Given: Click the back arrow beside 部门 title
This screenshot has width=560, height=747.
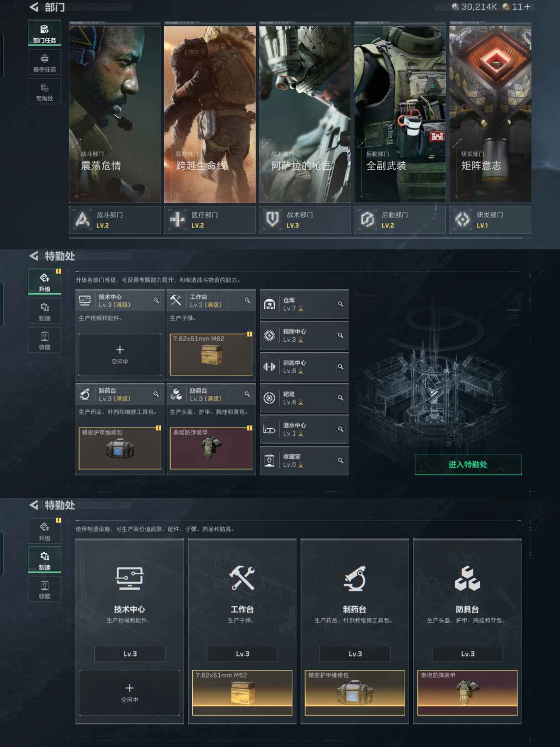Looking at the screenshot, I should [34, 7].
